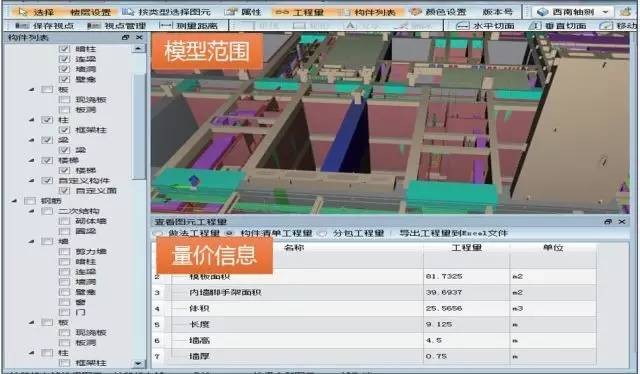This screenshot has height=374, width=640.
Task: Select the 分包工程量 radio button
Action: [323, 234]
